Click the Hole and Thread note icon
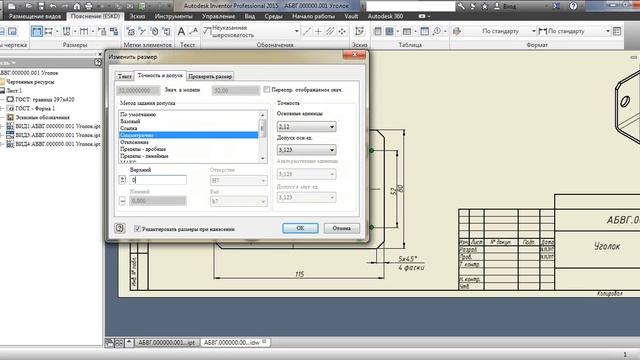The height and width of the screenshot is (360, 640). (x=131, y=31)
